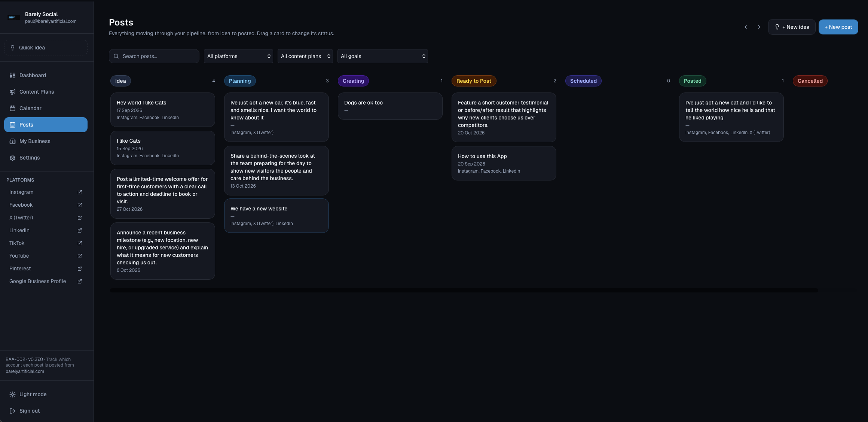This screenshot has width=868, height=422.
Task: Click the Planning column label
Action: point(240,81)
